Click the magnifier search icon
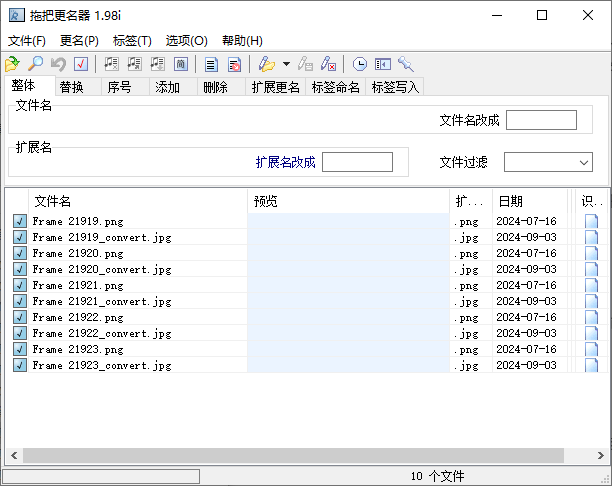 pyautogui.click(x=35, y=64)
